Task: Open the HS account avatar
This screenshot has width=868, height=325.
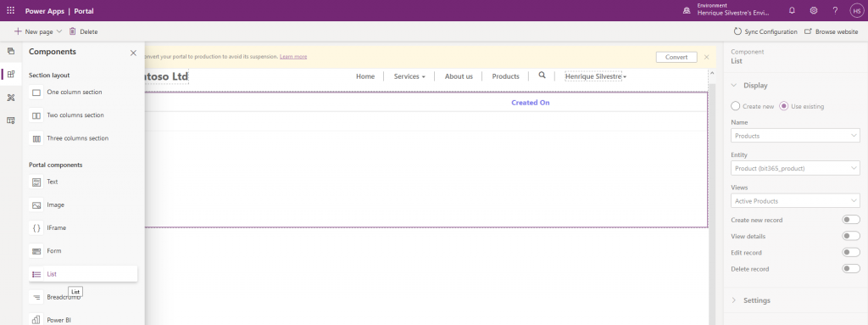Action: click(x=856, y=10)
